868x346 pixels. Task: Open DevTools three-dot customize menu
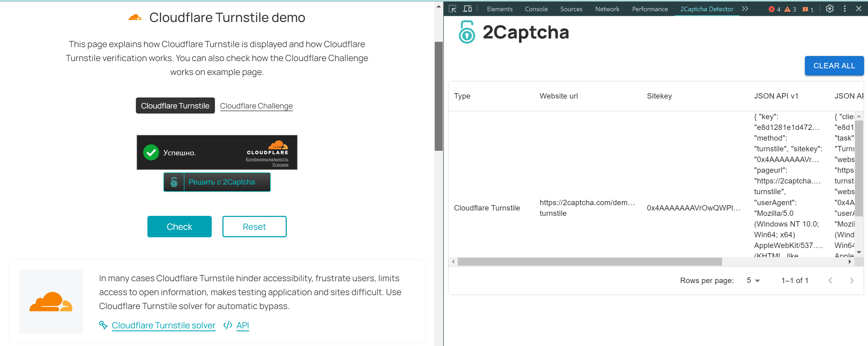(844, 9)
